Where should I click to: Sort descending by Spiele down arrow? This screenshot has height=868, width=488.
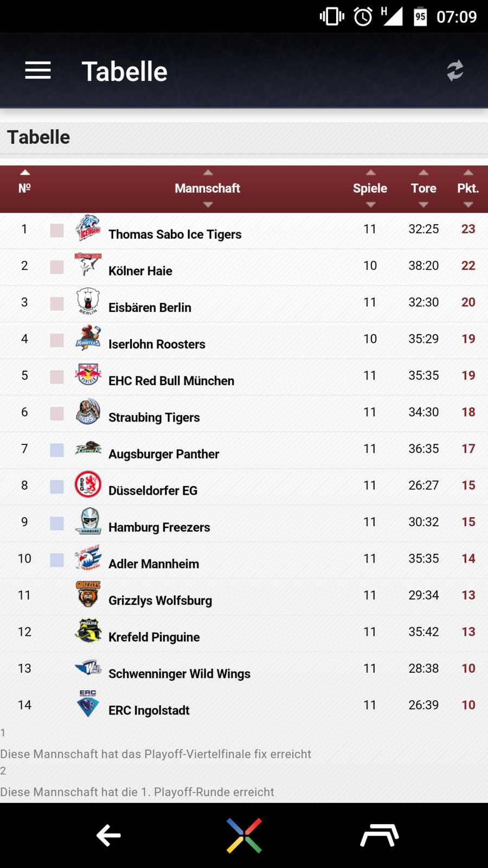point(370,205)
